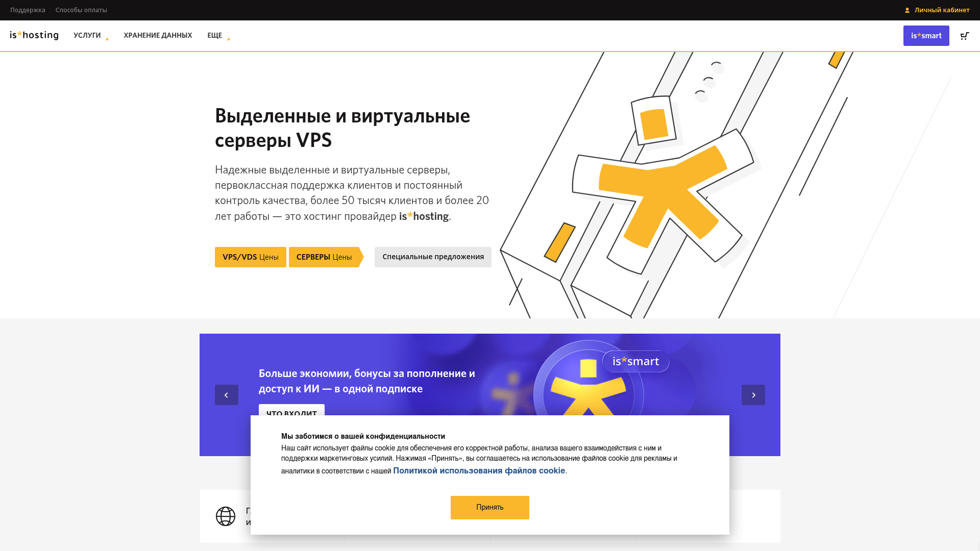Click the user icon beside Личный кабинет
980x551 pixels.
[907, 10]
